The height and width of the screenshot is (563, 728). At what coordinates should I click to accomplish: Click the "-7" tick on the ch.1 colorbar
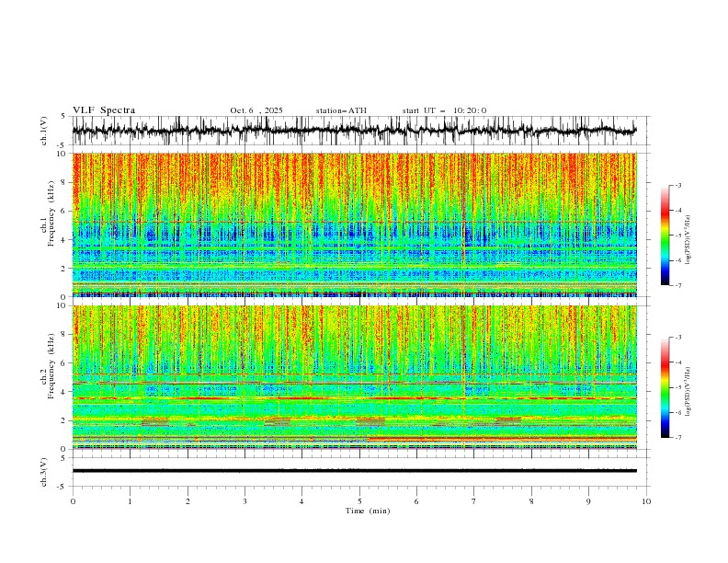click(677, 285)
